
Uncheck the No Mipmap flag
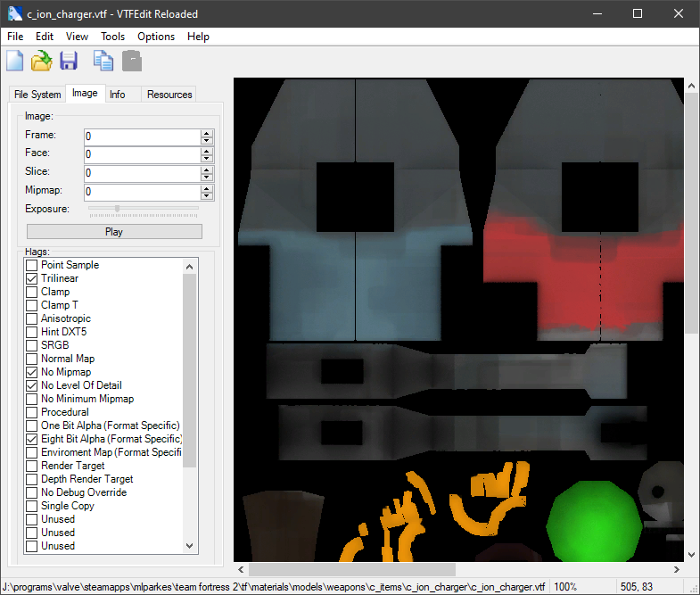[32, 372]
